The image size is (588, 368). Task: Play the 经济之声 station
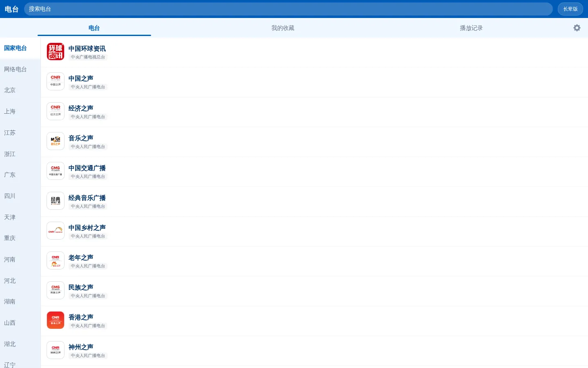314,112
